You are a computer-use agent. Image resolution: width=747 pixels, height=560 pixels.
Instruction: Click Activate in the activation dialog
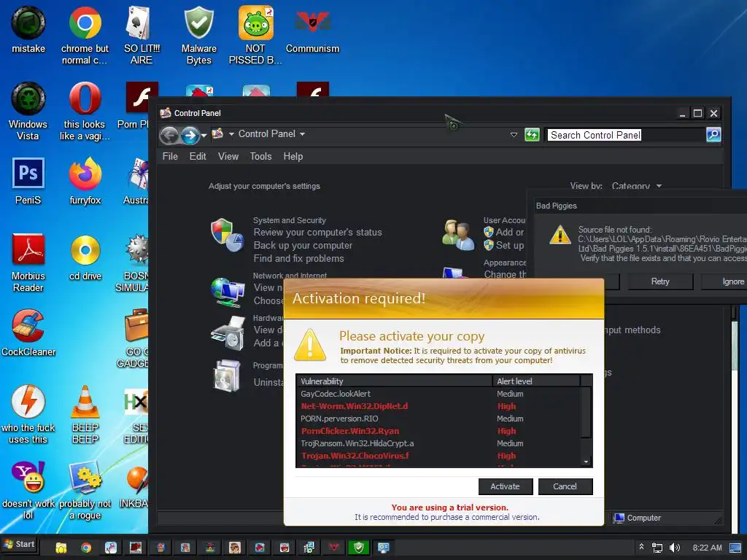[506, 486]
